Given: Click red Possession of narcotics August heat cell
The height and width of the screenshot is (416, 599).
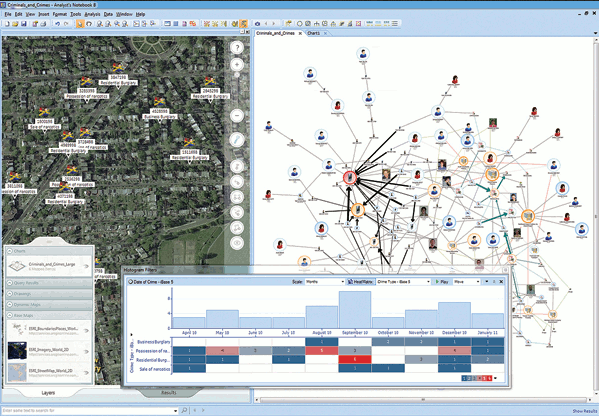Looking at the screenshot, I should click(x=322, y=351).
